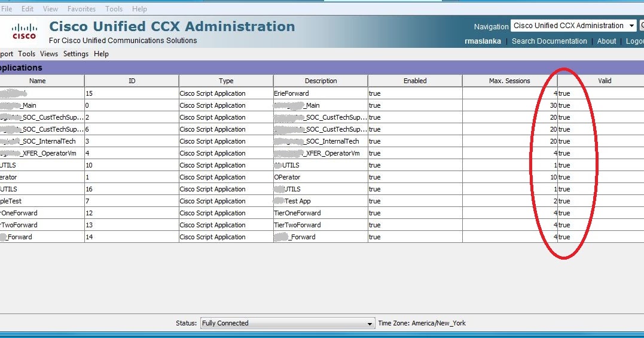This screenshot has width=644, height=338.
Task: Open the browser Edit menu
Action: coord(28,8)
